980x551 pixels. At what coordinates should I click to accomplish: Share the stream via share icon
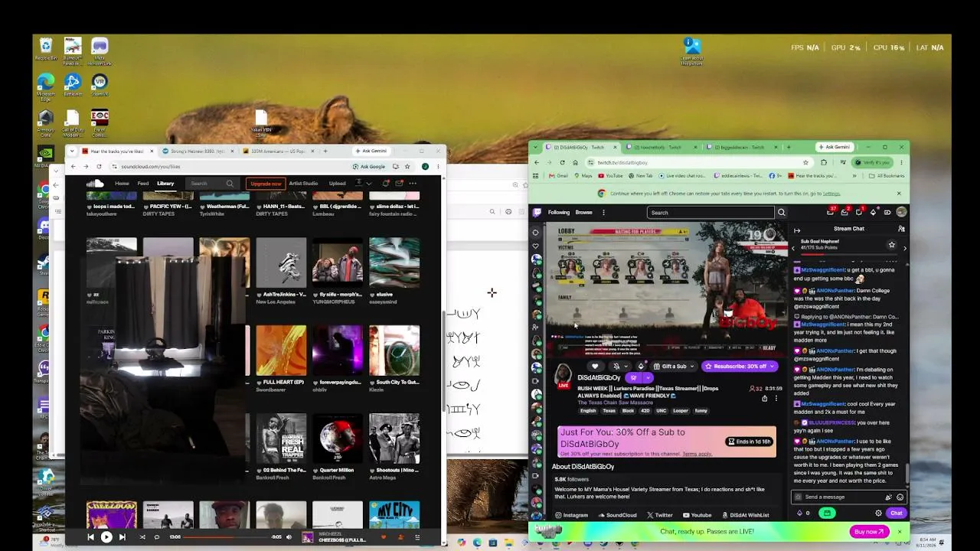[x=764, y=399]
